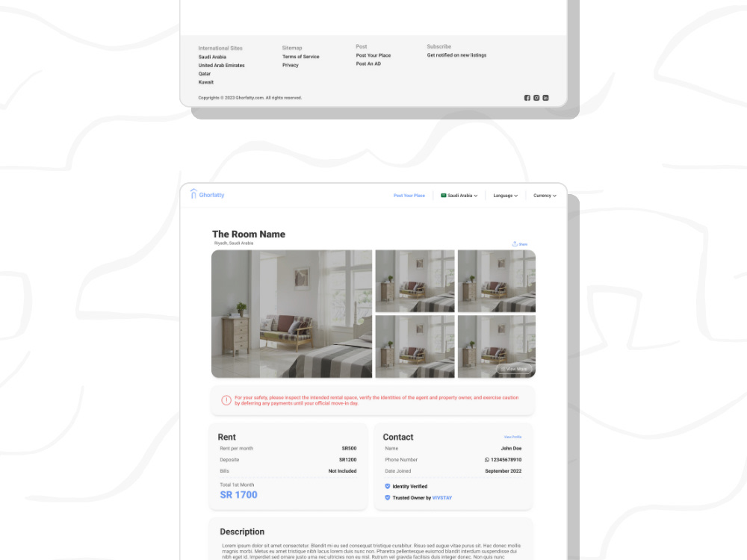Open the large main room photo
Viewport: 747px width, 560px height.
[291, 314]
